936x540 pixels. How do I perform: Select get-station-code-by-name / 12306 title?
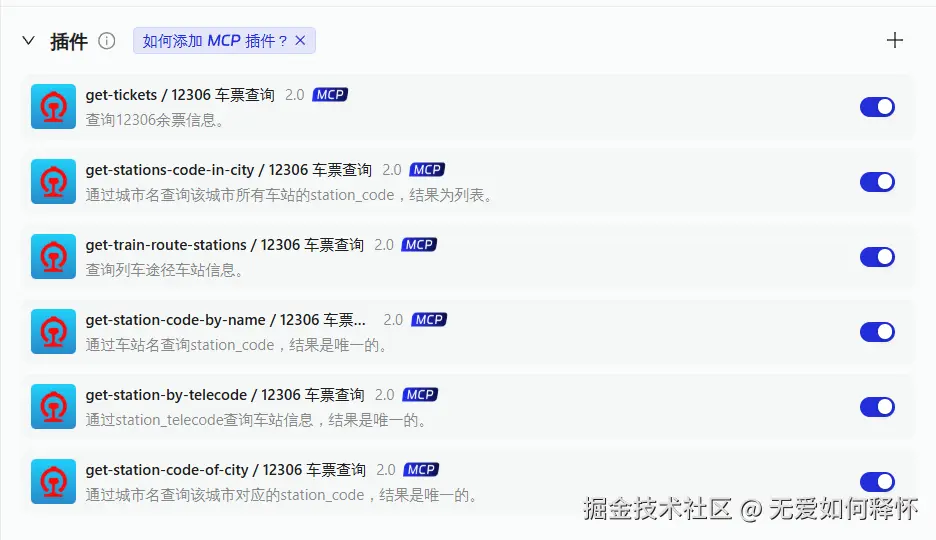[x=226, y=320]
